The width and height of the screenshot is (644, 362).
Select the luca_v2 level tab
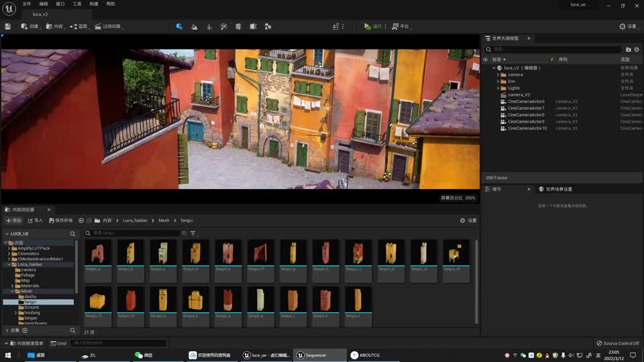tap(40, 14)
